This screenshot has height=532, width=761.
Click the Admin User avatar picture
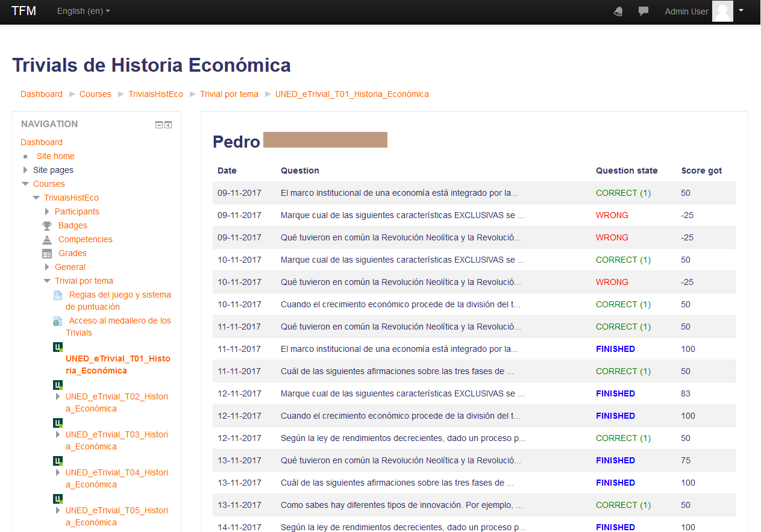tap(722, 11)
